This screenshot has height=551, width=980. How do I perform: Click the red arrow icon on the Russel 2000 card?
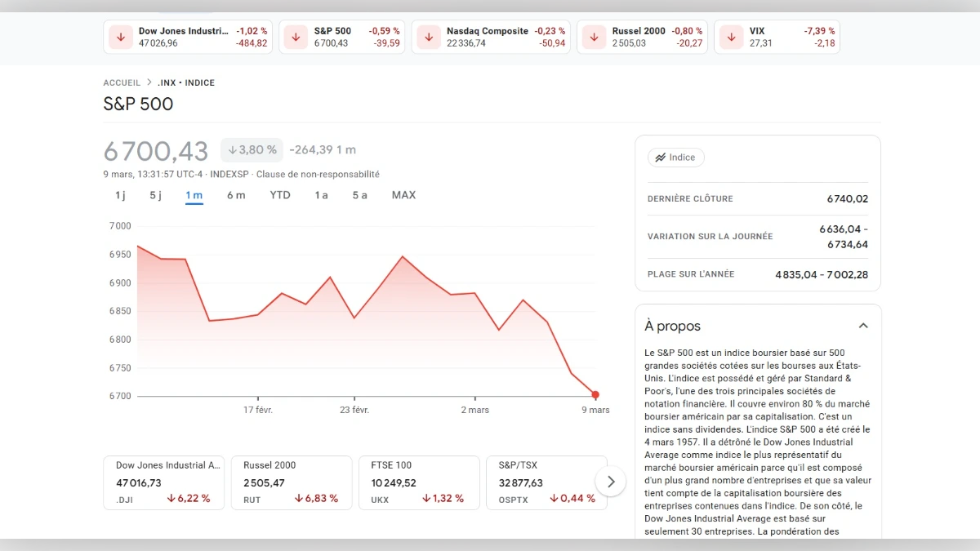[593, 36]
